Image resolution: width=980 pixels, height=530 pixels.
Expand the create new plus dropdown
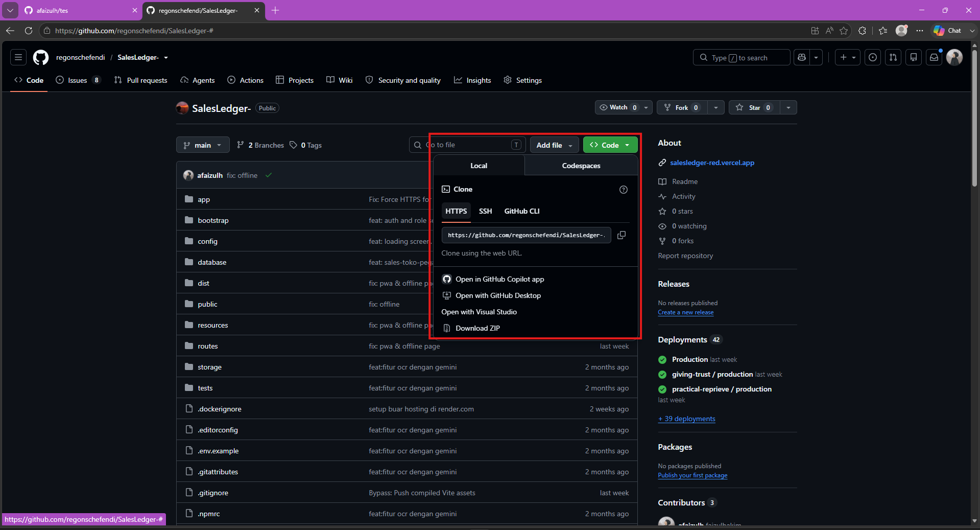pyautogui.click(x=848, y=57)
